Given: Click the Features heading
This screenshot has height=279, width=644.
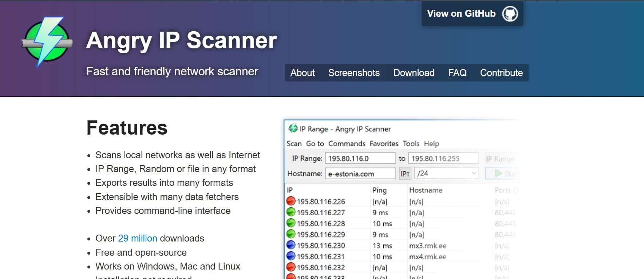Looking at the screenshot, I should click(127, 128).
